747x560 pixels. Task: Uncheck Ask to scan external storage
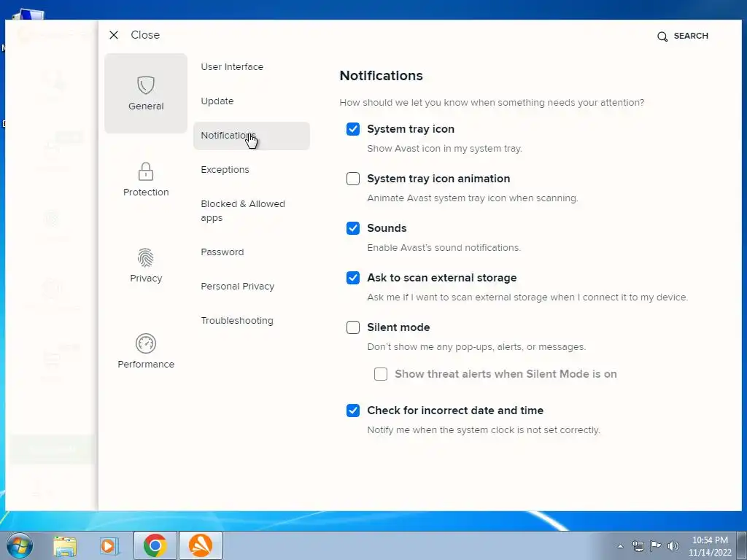[353, 278]
